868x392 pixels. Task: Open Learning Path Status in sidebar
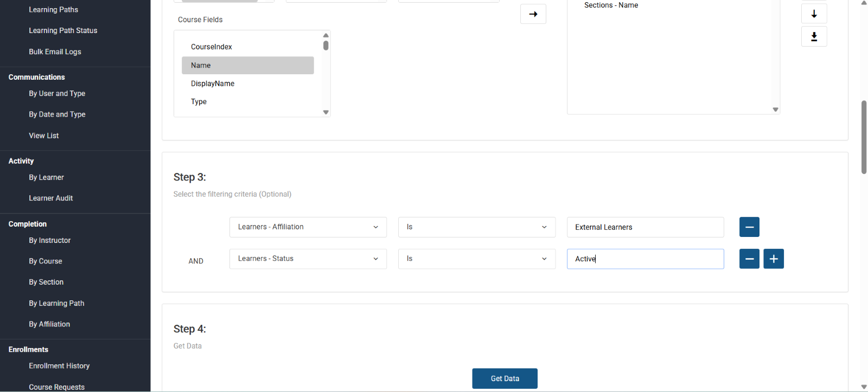click(63, 31)
